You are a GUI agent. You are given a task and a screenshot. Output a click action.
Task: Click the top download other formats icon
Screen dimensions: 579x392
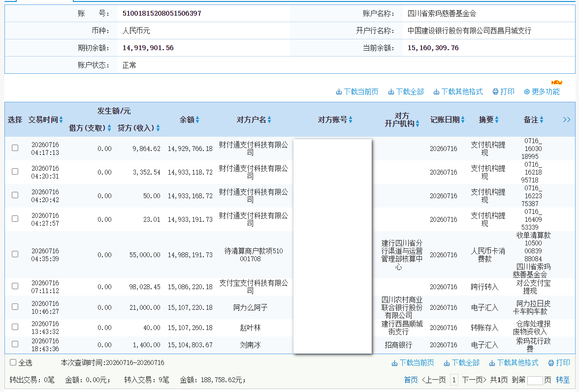(x=436, y=92)
